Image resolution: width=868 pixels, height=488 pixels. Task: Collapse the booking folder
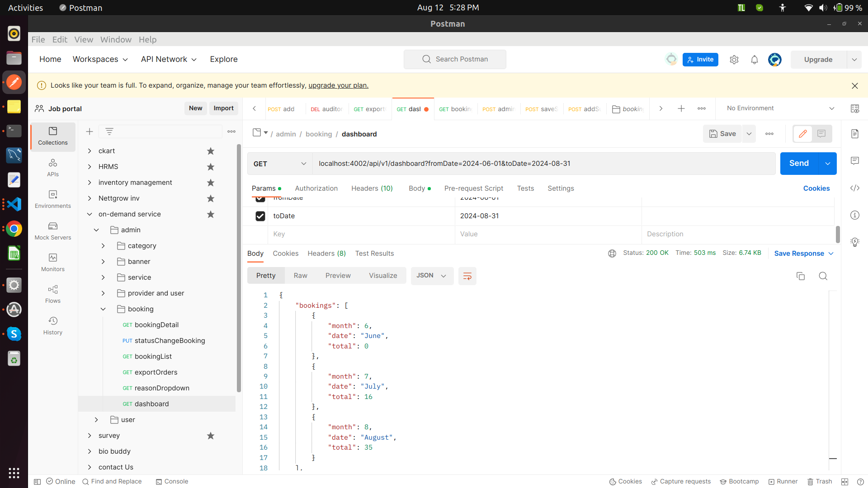103,309
